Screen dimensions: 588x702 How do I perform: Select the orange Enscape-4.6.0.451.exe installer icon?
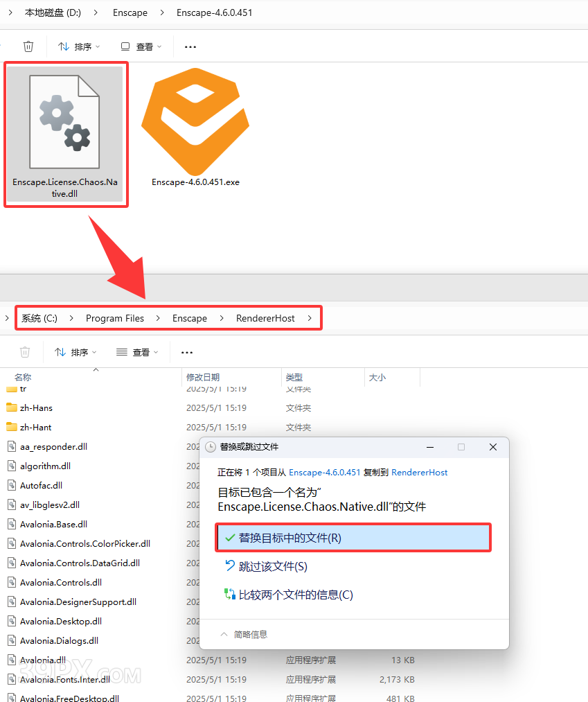pyautogui.click(x=195, y=121)
